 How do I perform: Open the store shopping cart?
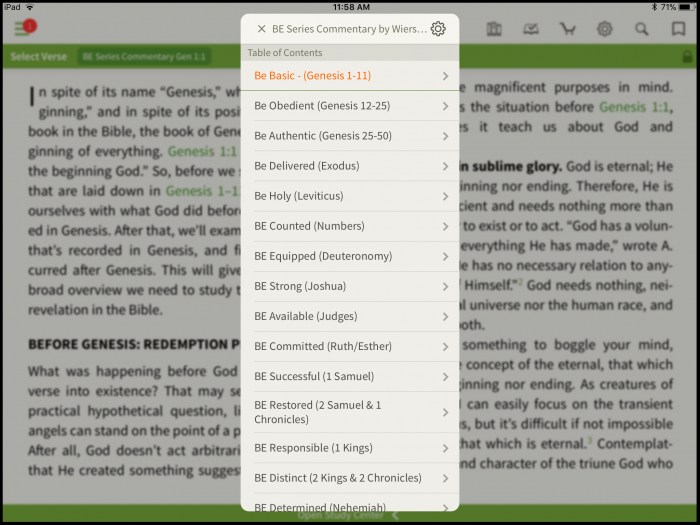pyautogui.click(x=568, y=29)
